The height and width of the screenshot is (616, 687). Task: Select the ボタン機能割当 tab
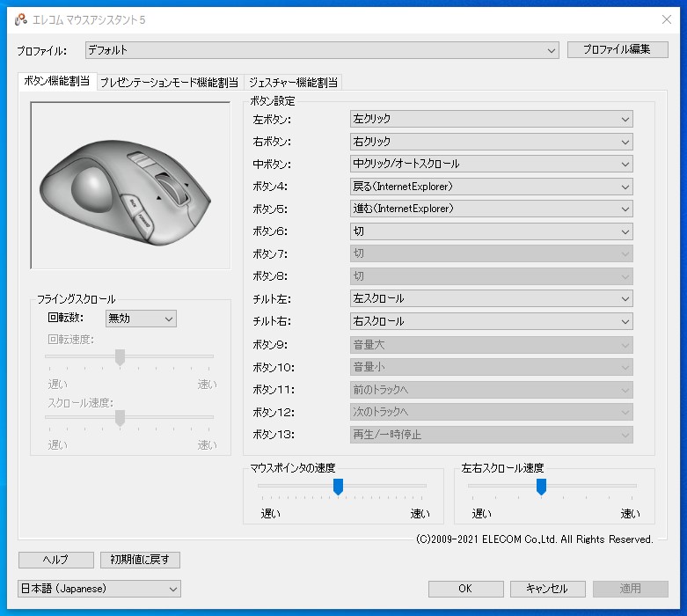click(56, 82)
